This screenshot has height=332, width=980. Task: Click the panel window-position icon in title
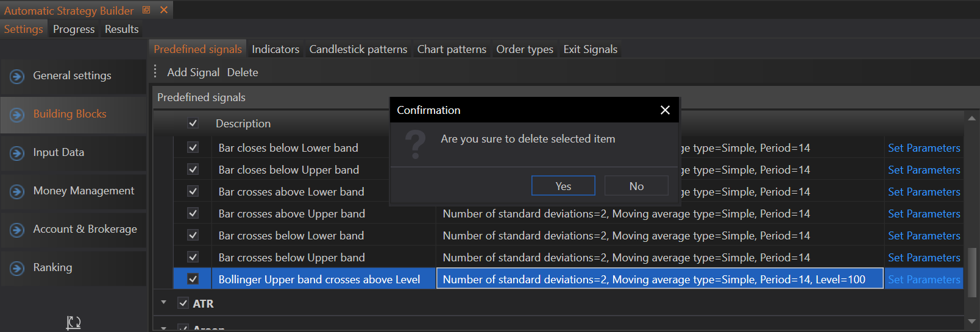(x=146, y=10)
